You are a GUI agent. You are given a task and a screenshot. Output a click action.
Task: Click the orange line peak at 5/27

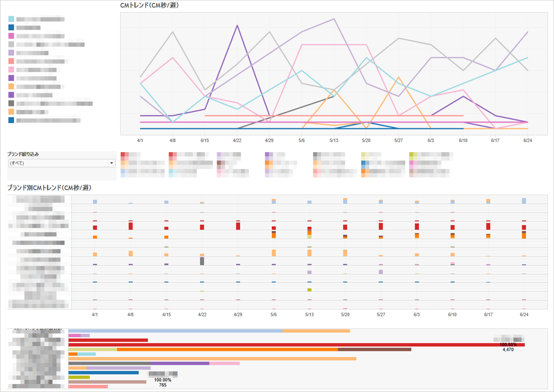(x=398, y=78)
